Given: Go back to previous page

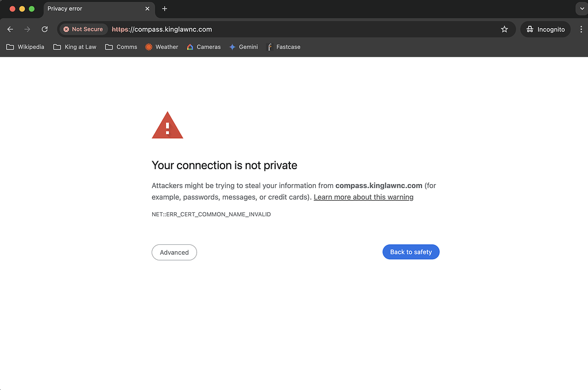Looking at the screenshot, I should click(10, 29).
